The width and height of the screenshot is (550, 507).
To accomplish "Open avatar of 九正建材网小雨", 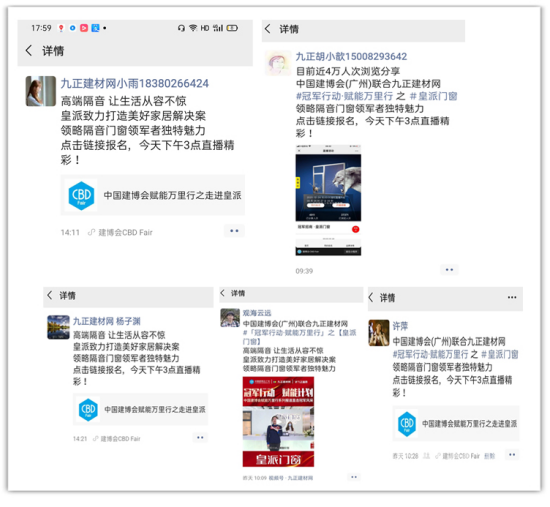I will 41,91.
